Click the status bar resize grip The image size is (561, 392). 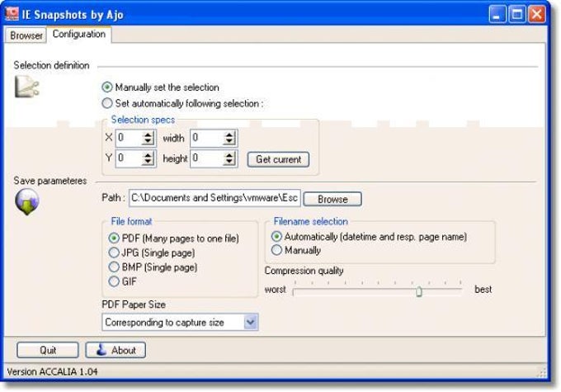tap(542, 372)
